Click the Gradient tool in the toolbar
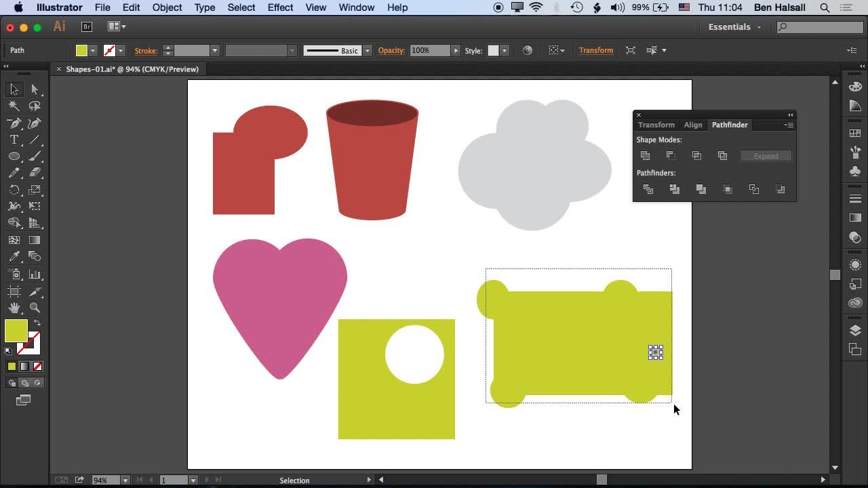The width and height of the screenshot is (868, 488). (36, 239)
